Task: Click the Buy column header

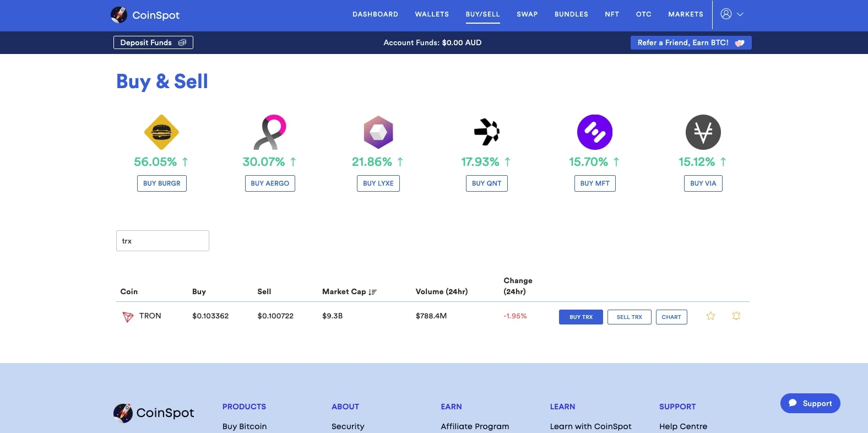Action: tap(199, 291)
